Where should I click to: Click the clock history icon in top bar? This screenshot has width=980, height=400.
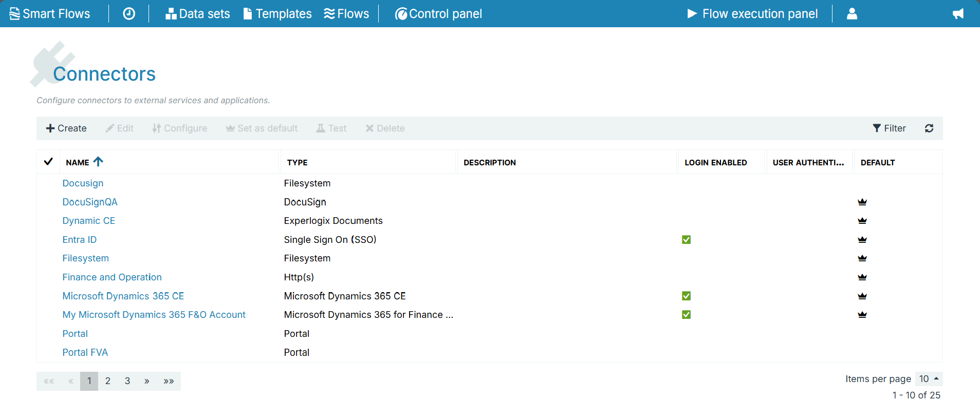tap(129, 14)
